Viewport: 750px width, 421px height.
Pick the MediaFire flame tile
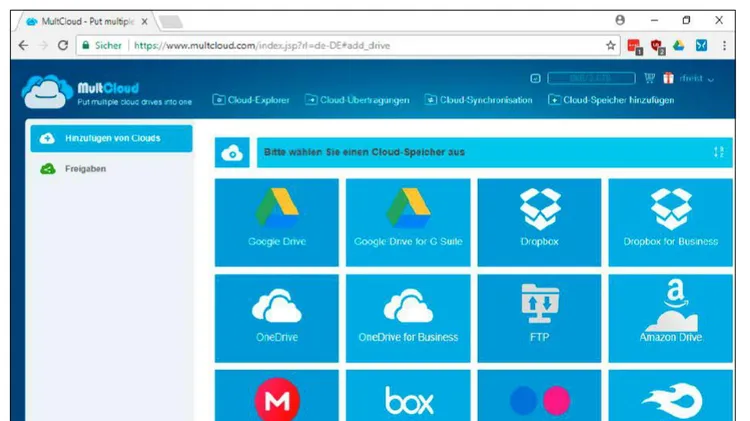pyautogui.click(x=671, y=396)
